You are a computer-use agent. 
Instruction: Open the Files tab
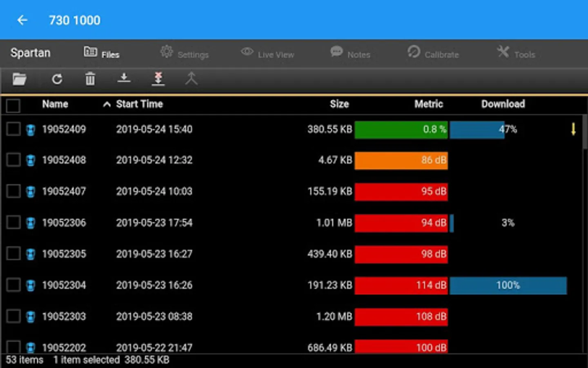(102, 53)
